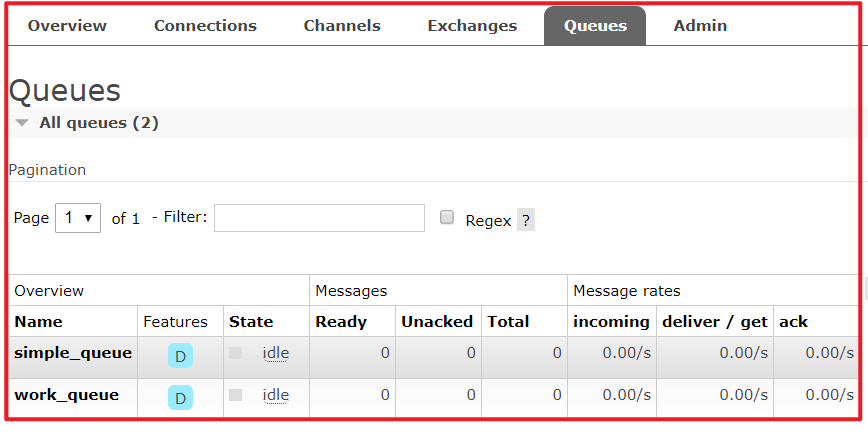Open the Exchanges tab
The image size is (868, 432).
[x=472, y=26]
